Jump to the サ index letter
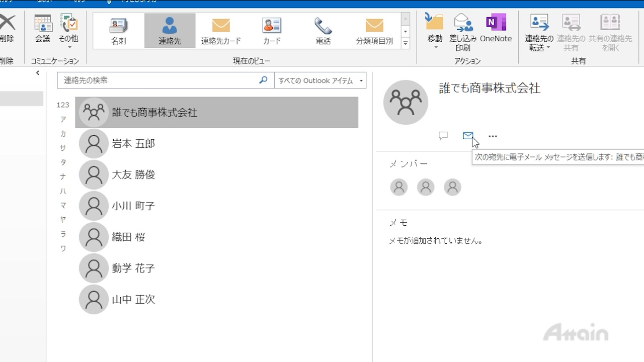 click(63, 148)
